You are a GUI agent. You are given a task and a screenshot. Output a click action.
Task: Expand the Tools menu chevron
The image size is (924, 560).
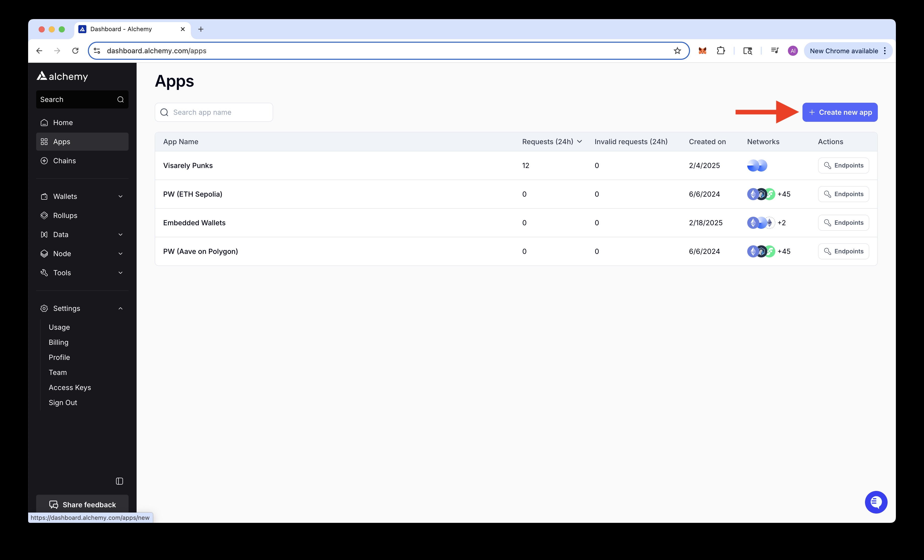[x=120, y=273]
